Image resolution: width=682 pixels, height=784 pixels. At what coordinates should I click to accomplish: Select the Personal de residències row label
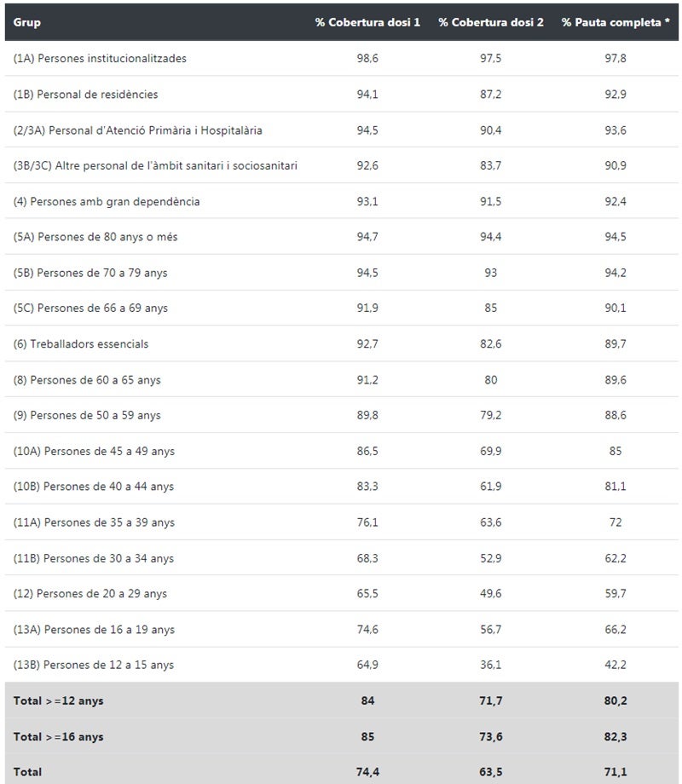[86, 95]
